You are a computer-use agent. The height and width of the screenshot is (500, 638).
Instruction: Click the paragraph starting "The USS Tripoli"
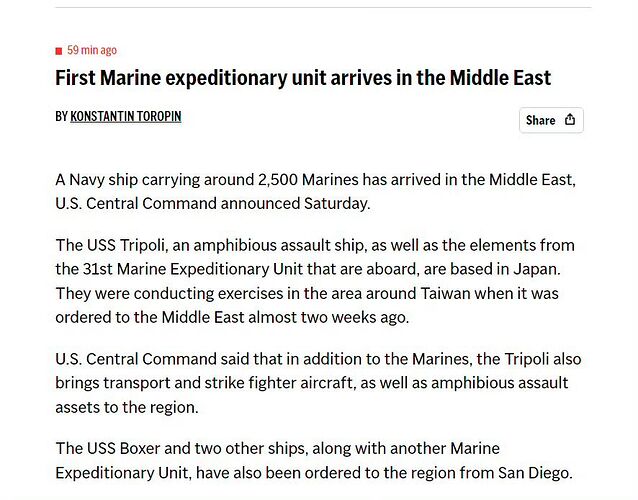tap(315, 281)
